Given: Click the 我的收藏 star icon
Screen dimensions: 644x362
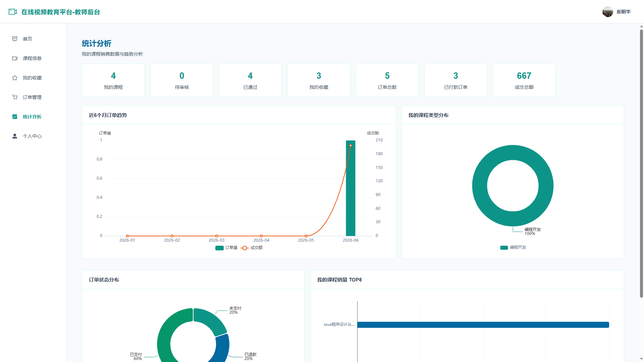Looking at the screenshot, I should 15,78.
